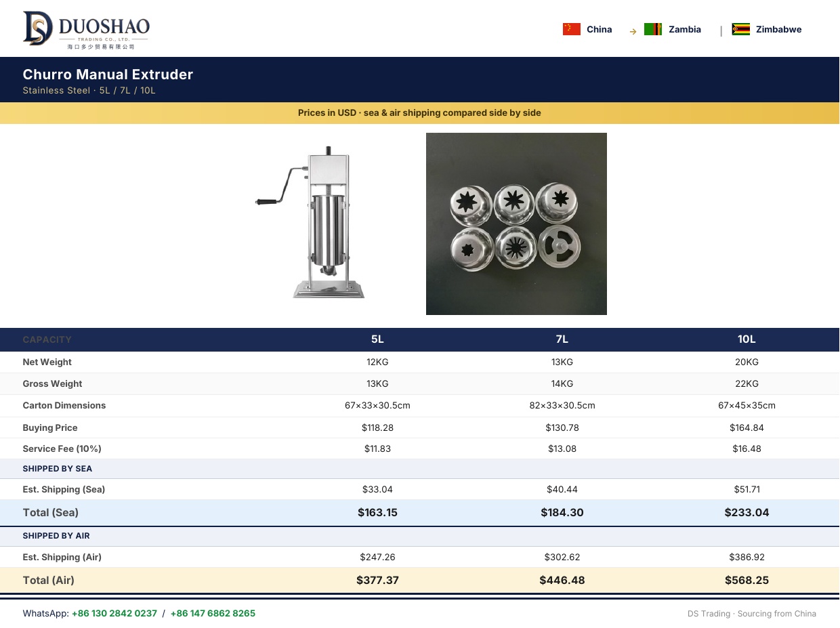Click the Zimbabwe country label
This screenshot has width=840, height=628.
coord(779,29)
